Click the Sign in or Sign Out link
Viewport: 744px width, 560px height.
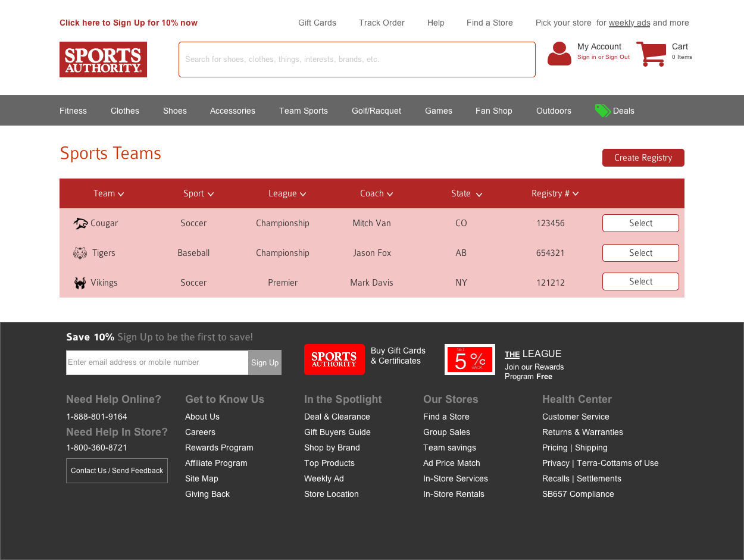pyautogui.click(x=604, y=57)
